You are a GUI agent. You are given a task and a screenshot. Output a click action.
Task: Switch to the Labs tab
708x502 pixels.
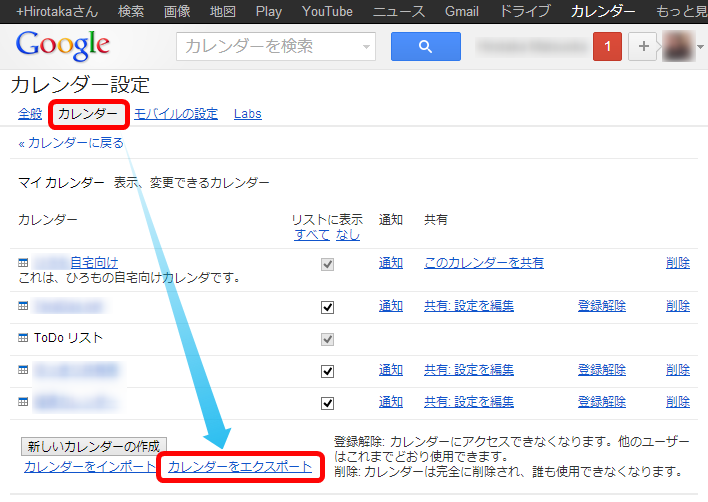point(247,114)
